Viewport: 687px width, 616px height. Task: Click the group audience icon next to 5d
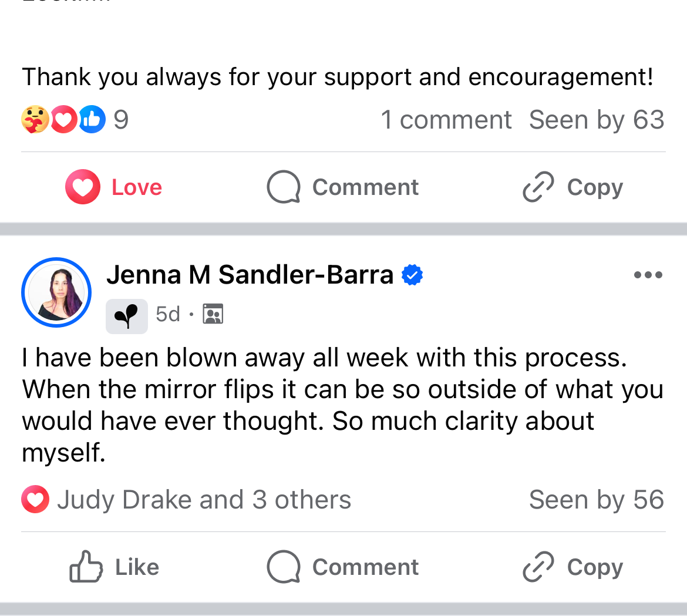click(x=213, y=315)
